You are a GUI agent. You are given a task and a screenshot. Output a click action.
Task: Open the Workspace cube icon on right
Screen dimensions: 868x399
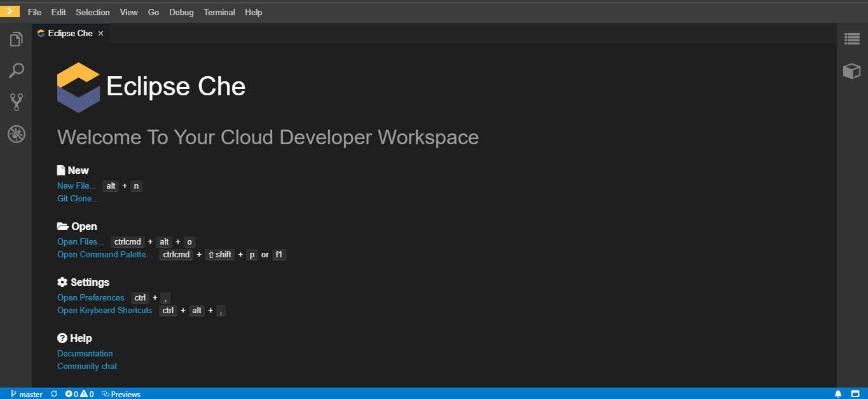click(852, 71)
